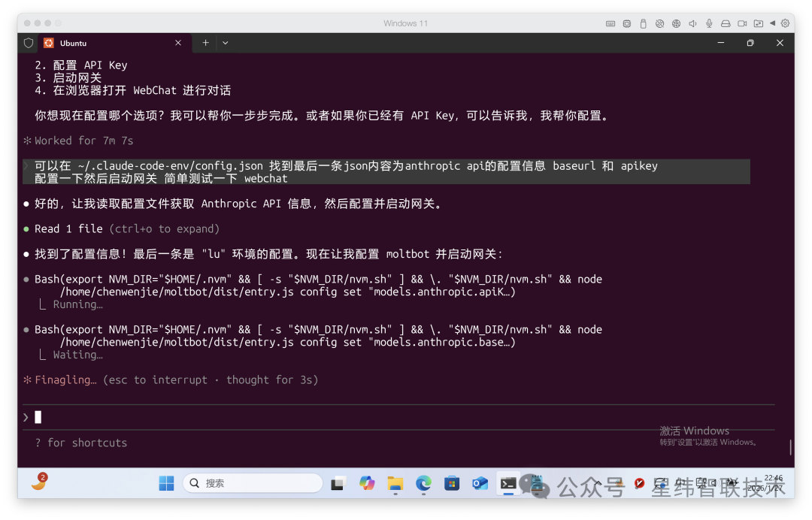Toggle the VM camera icon
Screen dimensions: 812x520
pos(742,23)
